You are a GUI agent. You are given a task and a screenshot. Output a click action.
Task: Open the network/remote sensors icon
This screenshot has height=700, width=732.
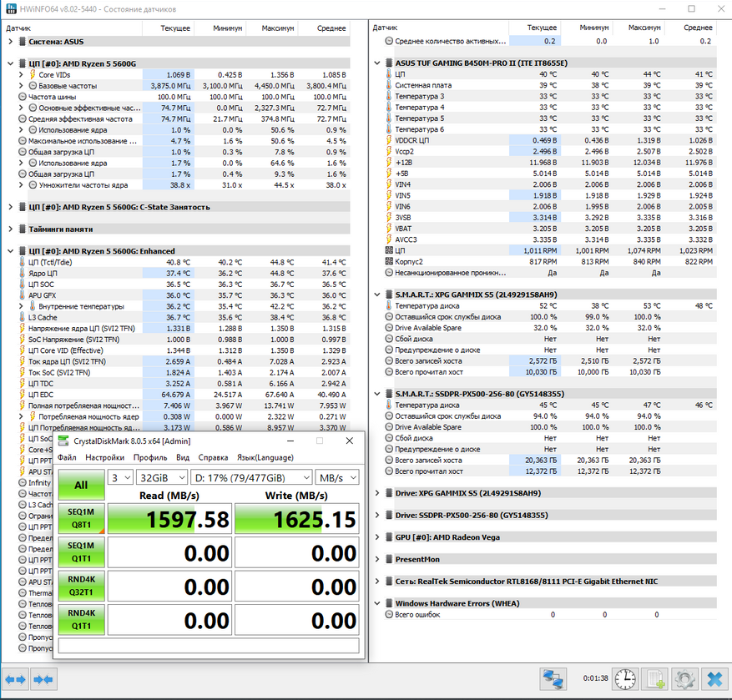(x=553, y=679)
